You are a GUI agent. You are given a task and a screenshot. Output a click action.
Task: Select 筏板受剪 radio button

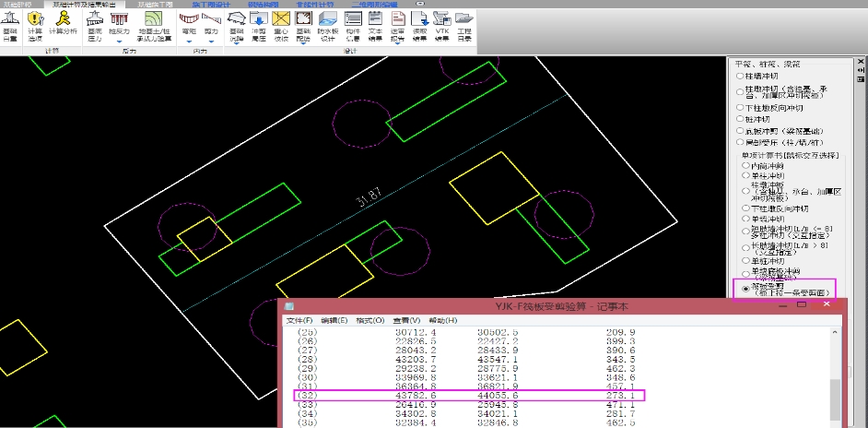[745, 289]
